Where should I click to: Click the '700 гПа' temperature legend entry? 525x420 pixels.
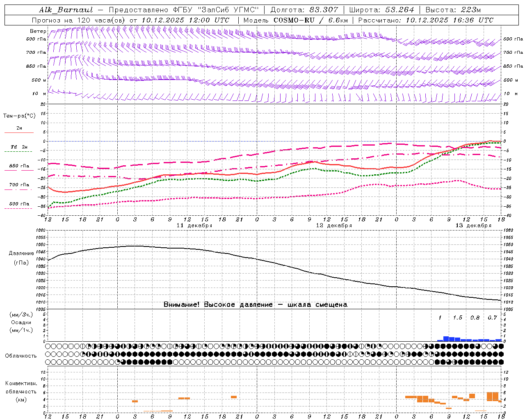[19, 185]
